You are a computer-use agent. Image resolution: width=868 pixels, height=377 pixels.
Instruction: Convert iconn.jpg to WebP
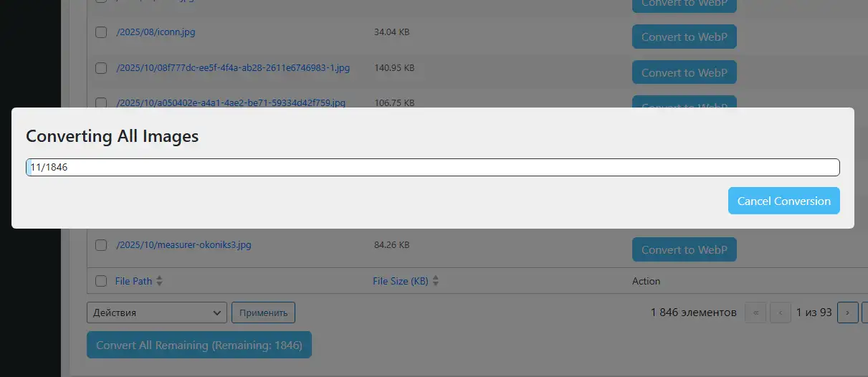pyautogui.click(x=684, y=37)
